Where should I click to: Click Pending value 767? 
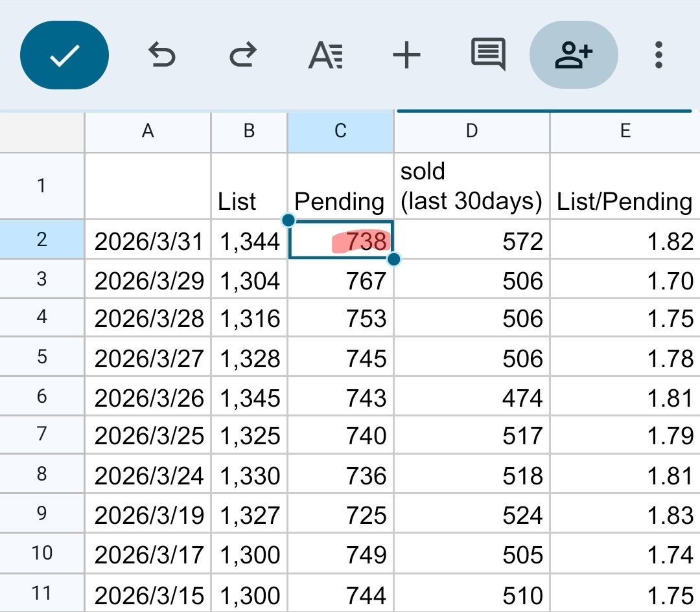(x=341, y=279)
